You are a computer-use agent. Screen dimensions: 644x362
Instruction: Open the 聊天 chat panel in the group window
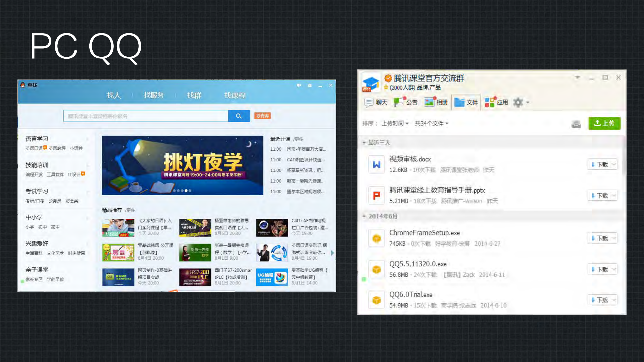click(x=375, y=102)
